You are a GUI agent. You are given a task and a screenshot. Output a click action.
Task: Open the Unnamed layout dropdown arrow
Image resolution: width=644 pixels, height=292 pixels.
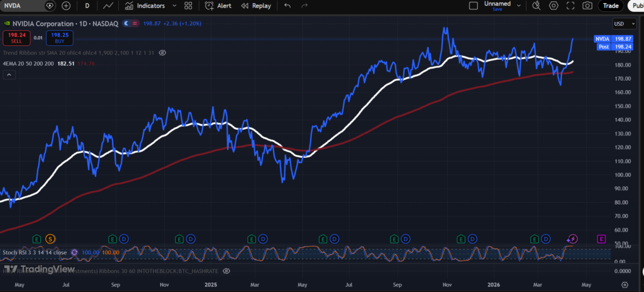tap(517, 6)
